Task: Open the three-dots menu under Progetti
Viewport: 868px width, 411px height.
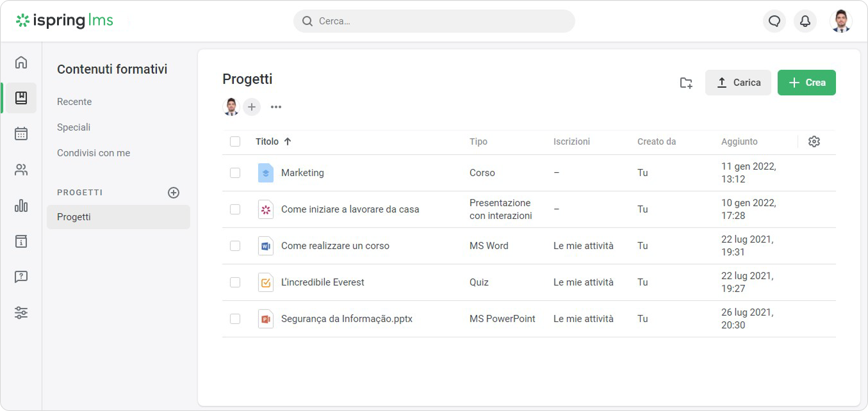Action: click(276, 107)
